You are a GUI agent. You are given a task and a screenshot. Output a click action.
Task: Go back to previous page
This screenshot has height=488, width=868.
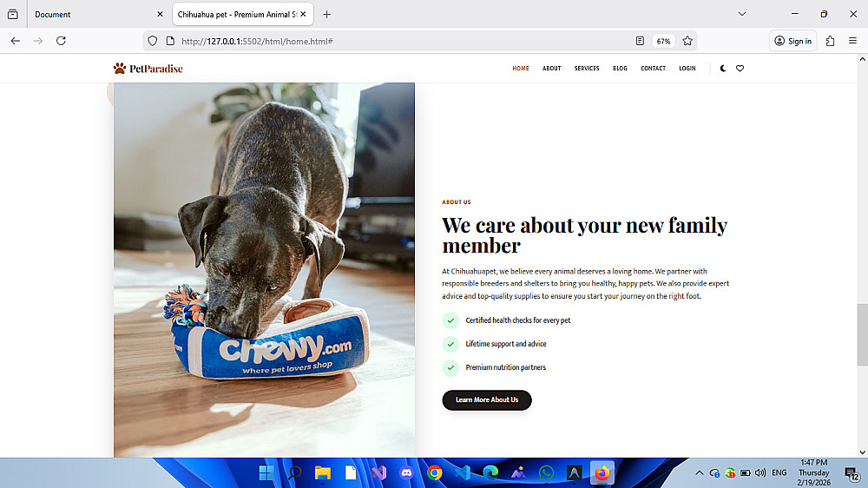pos(16,41)
